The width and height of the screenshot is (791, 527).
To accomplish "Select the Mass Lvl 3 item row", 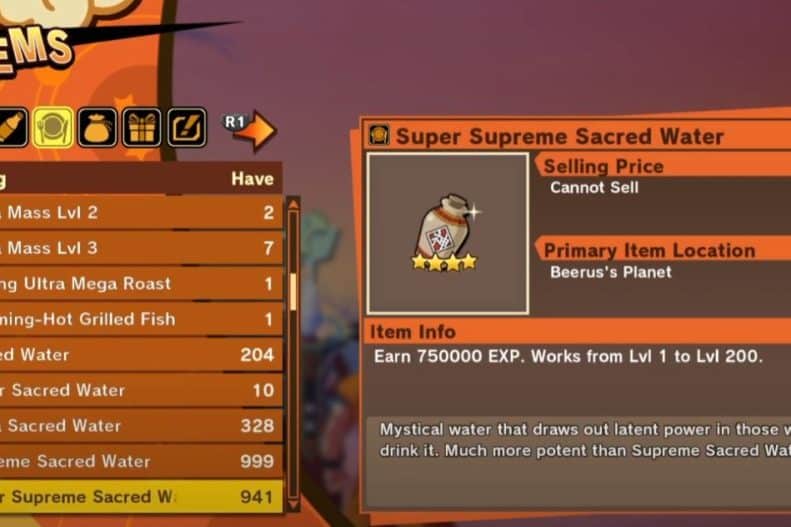I will [x=141, y=248].
